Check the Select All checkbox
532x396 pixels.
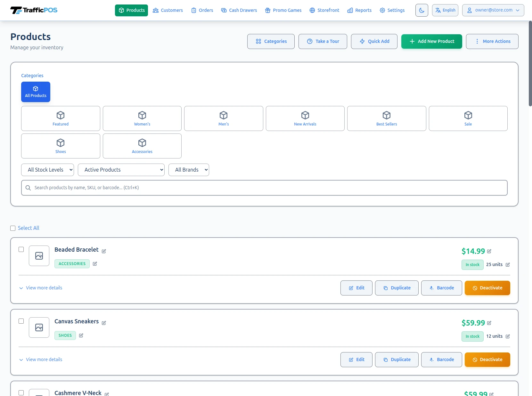point(13,228)
